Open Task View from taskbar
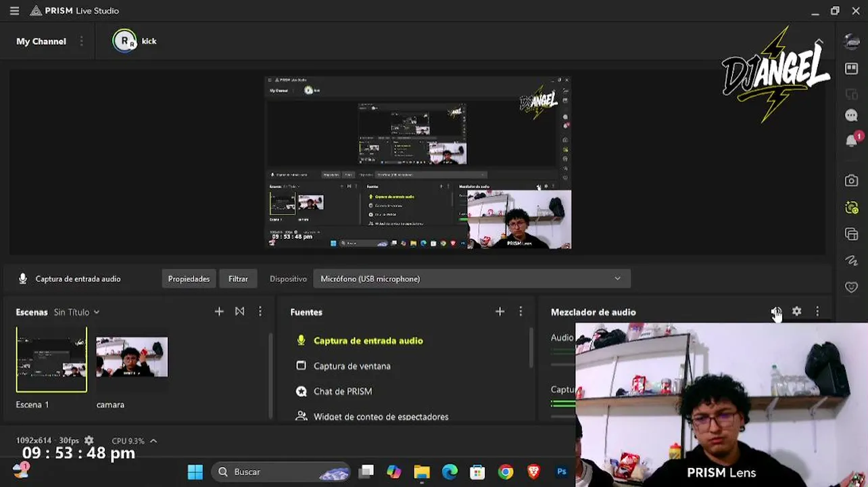This screenshot has width=868, height=487. click(366, 472)
